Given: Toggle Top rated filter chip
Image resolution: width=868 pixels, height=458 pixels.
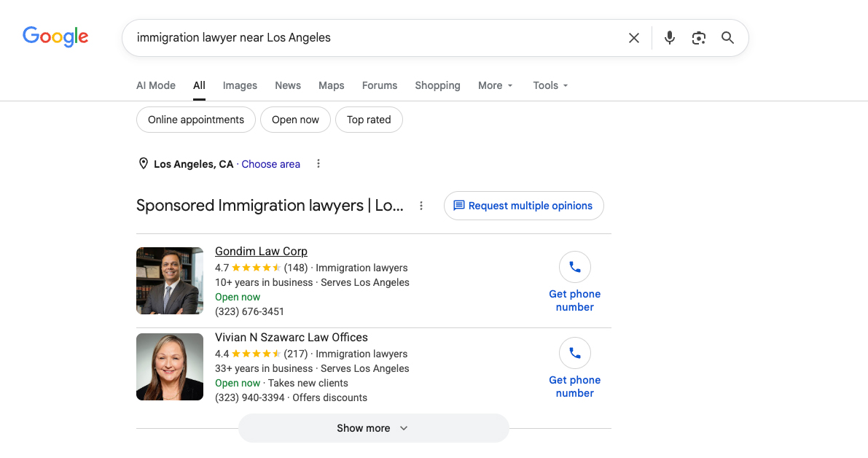Looking at the screenshot, I should pos(369,120).
